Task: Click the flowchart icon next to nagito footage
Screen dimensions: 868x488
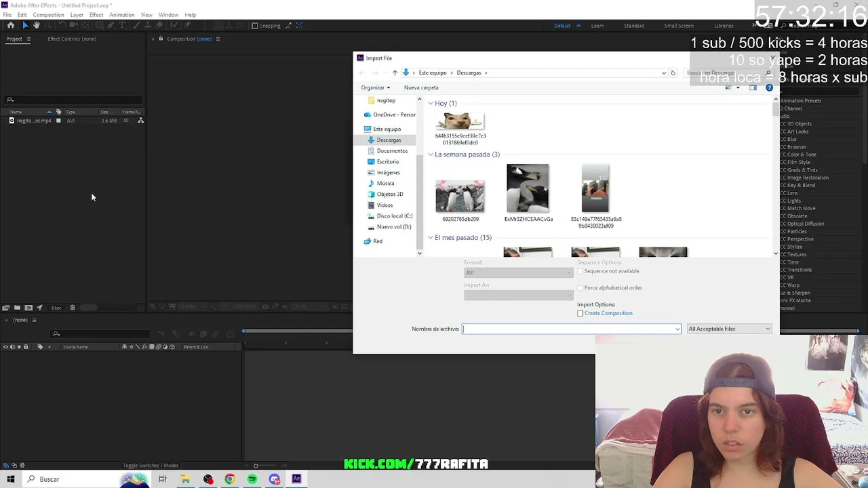Action: 140,121
